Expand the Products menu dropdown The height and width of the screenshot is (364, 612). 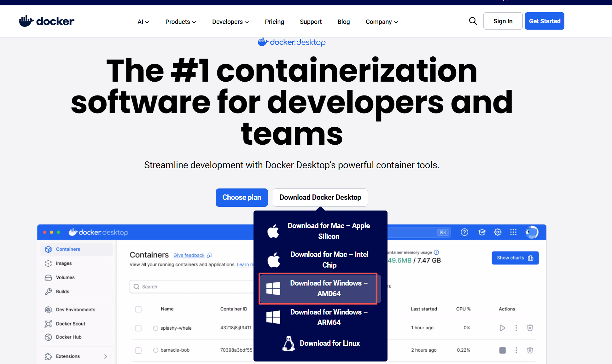pos(181,22)
